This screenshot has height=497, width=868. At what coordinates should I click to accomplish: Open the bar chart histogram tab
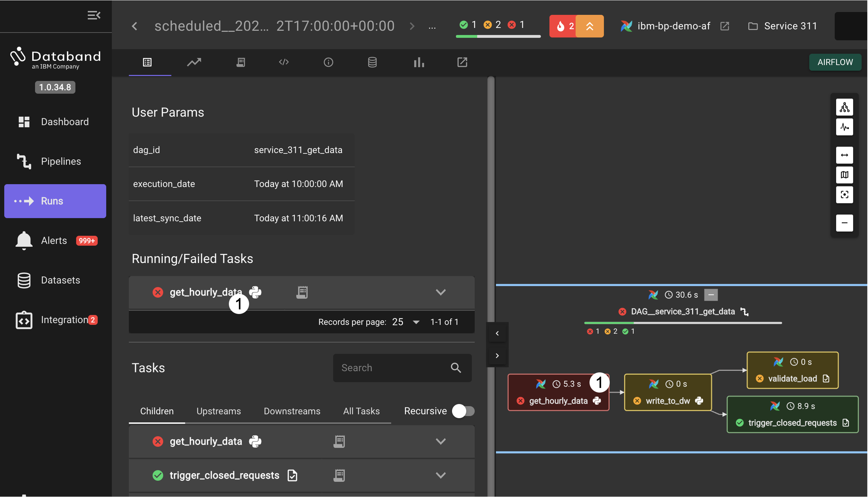point(418,62)
